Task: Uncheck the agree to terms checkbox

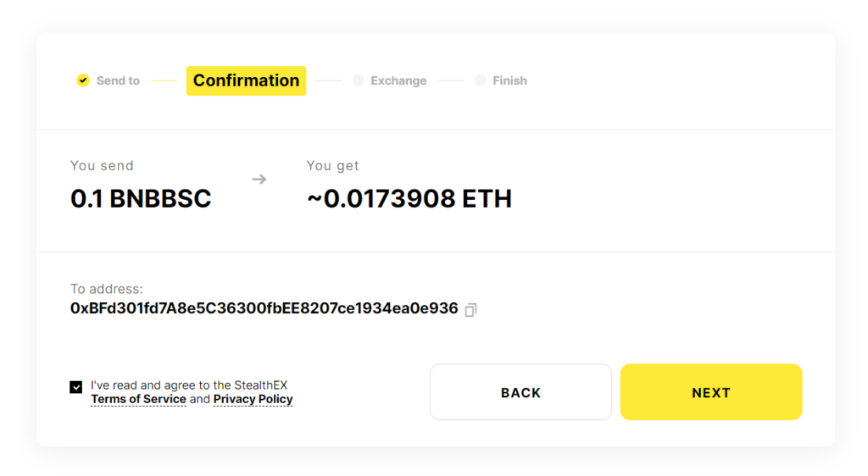Action: tap(76, 387)
